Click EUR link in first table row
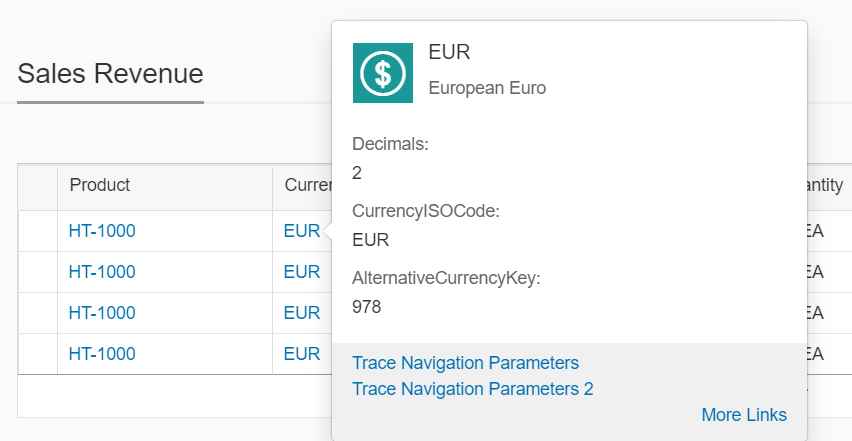This screenshot has width=852, height=441. click(302, 231)
